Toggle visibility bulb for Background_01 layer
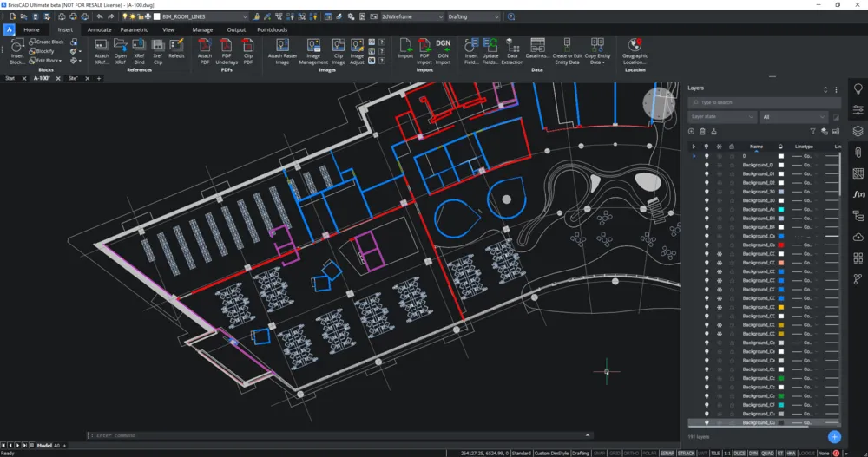This screenshot has height=457, width=868. point(706,173)
